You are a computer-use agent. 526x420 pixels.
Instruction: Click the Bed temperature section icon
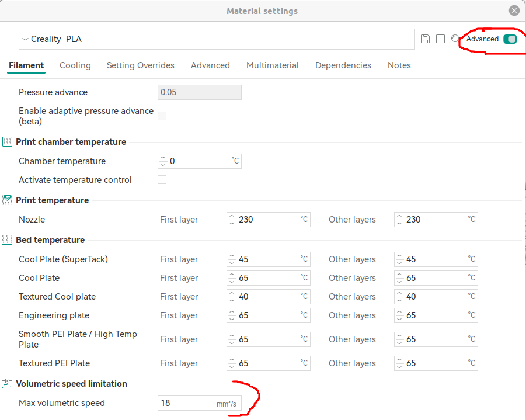tap(8, 240)
